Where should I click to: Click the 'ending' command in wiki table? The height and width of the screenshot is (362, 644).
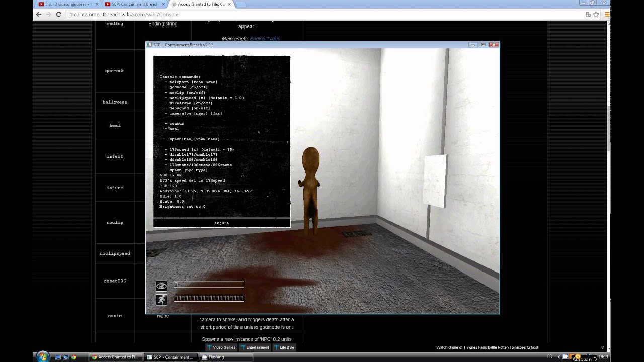[115, 24]
